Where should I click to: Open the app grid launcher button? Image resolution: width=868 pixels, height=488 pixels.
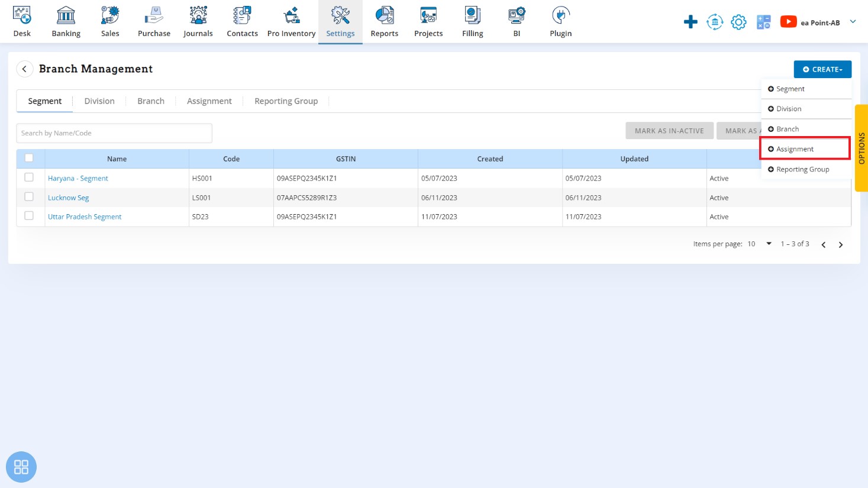(21, 467)
